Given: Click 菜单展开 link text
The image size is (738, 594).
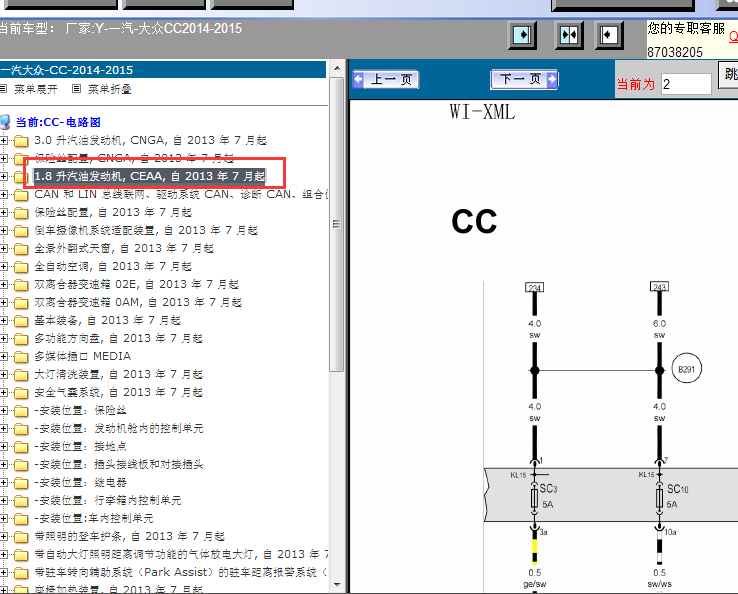Looking at the screenshot, I should tap(36, 89).
